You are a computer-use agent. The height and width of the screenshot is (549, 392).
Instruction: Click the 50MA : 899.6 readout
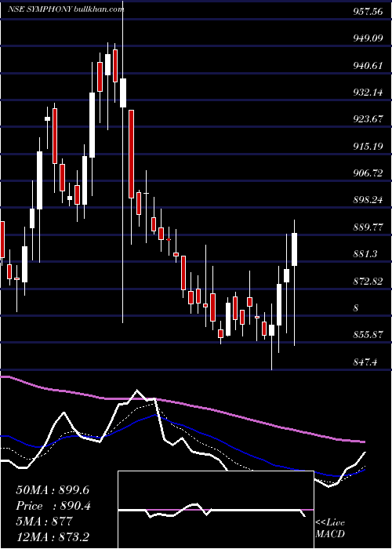pyautogui.click(x=51, y=490)
